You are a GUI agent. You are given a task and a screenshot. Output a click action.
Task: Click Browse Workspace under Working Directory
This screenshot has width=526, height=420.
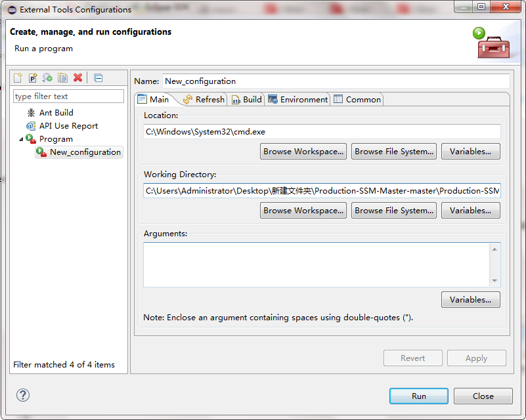(303, 211)
